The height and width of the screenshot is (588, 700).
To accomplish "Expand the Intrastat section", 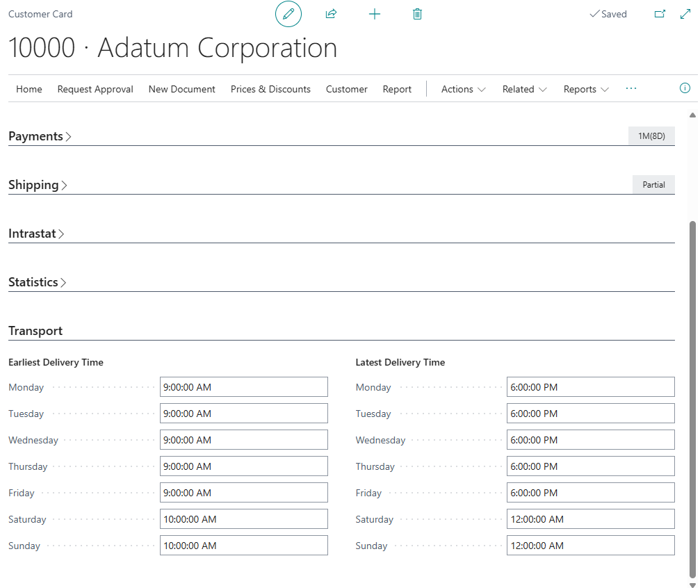I will pos(36,234).
